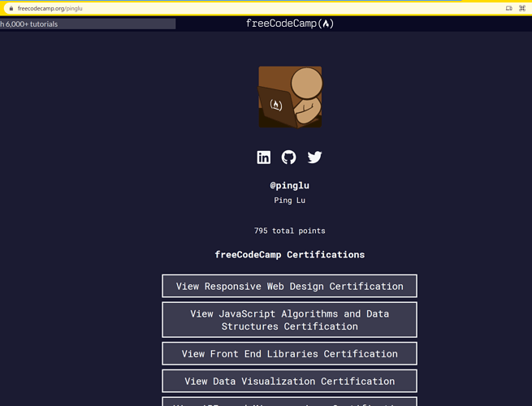This screenshot has width=532, height=406.
Task: Click the @pinglu username text
Action: 289,185
